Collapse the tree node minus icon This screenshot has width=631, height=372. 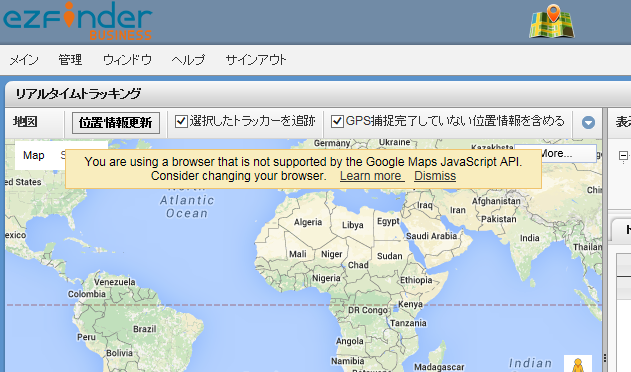tap(623, 155)
